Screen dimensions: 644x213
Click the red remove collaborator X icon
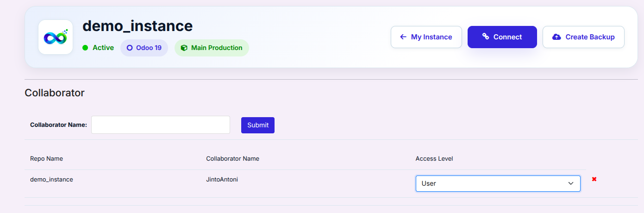point(594,179)
